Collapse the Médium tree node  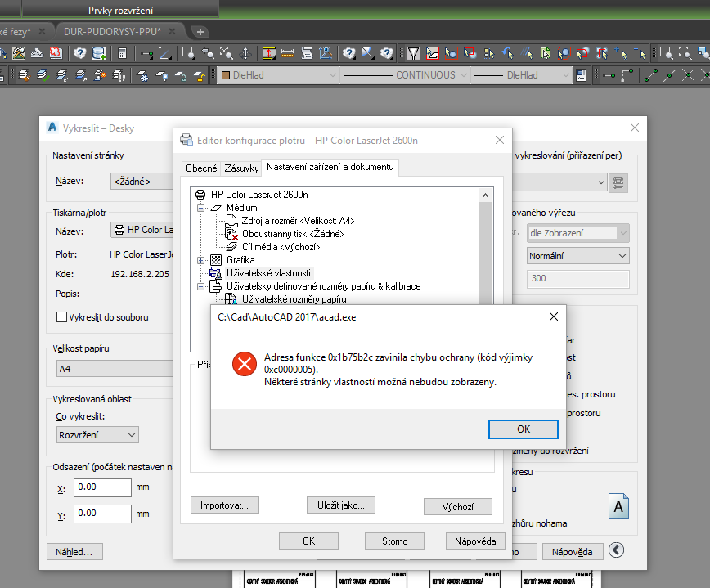200,208
